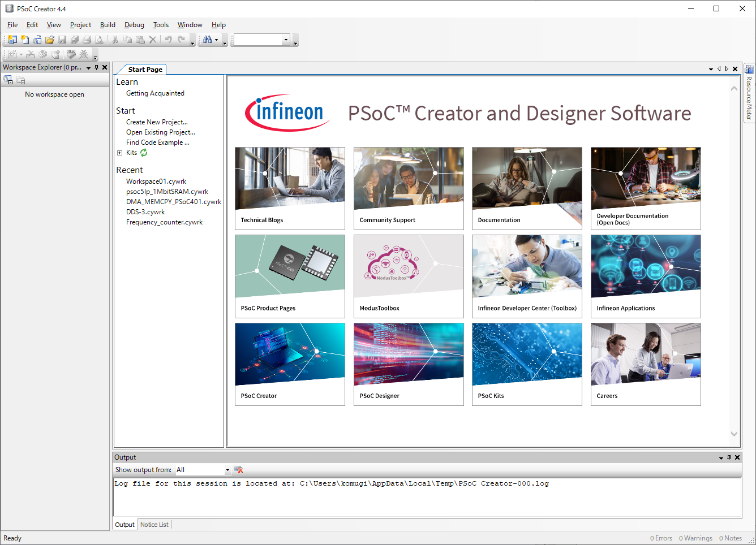756x545 pixels.
Task: Open the Resource Meter side panel
Action: point(749,92)
